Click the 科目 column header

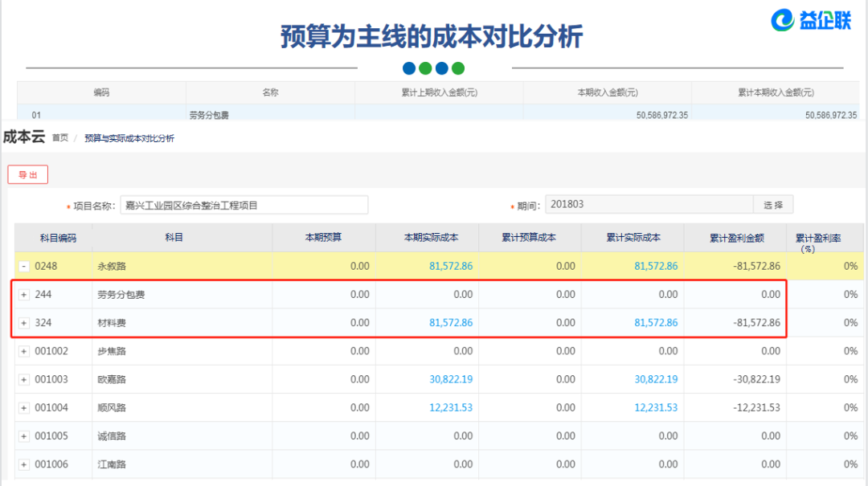pos(174,238)
